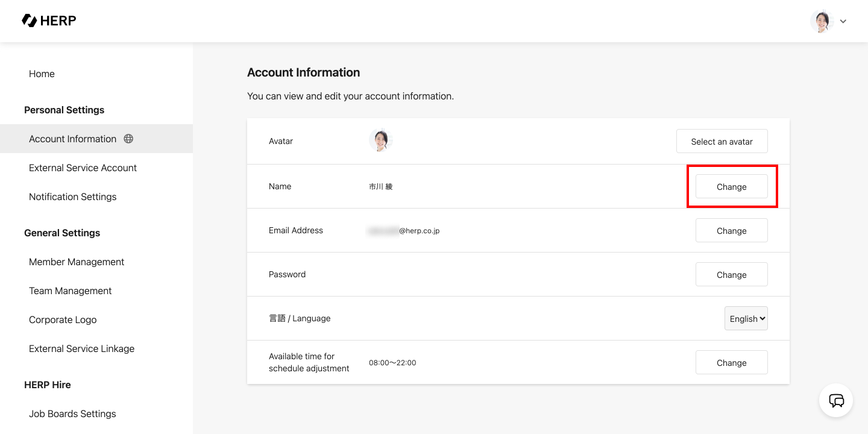Image resolution: width=868 pixels, height=434 pixels.
Task: Expand the user menu chevron
Action: pyautogui.click(x=843, y=22)
